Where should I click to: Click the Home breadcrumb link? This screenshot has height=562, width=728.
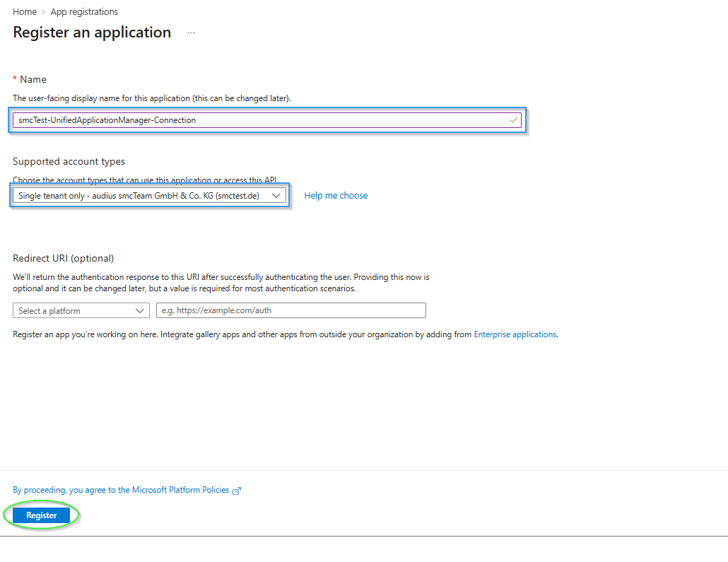pyautogui.click(x=25, y=11)
